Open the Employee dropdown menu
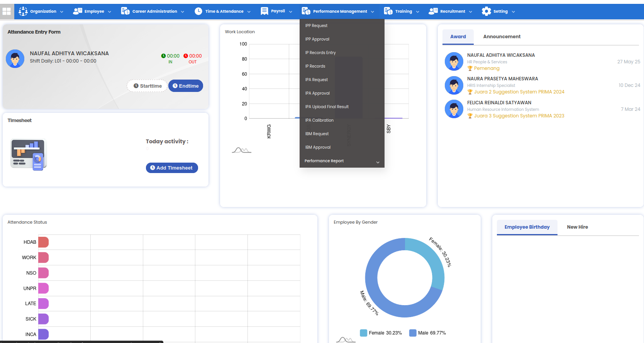Viewport: 644px width, 343px height. click(92, 12)
